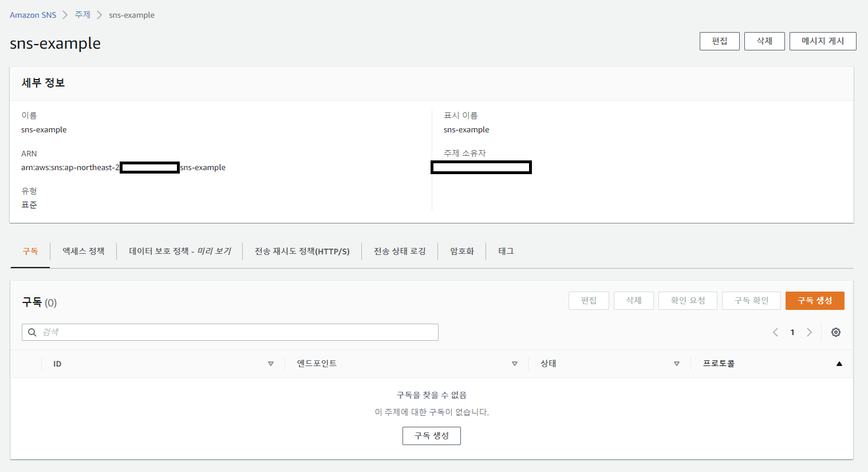Sort by 엔드포인트 column arrow
This screenshot has width=868, height=472.
click(515, 364)
